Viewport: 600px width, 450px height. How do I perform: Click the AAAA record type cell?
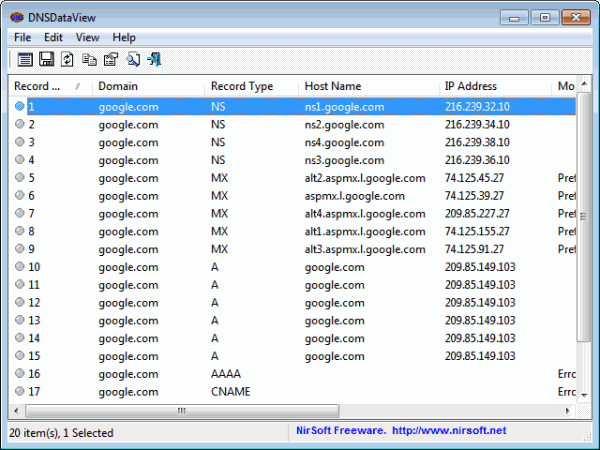point(226,373)
